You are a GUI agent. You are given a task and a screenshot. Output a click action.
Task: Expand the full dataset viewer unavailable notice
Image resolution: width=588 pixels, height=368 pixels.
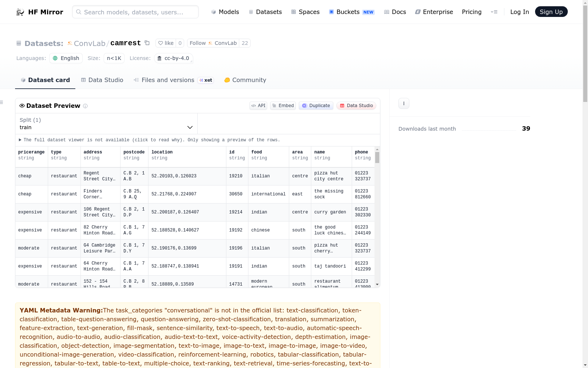pyautogui.click(x=150, y=140)
